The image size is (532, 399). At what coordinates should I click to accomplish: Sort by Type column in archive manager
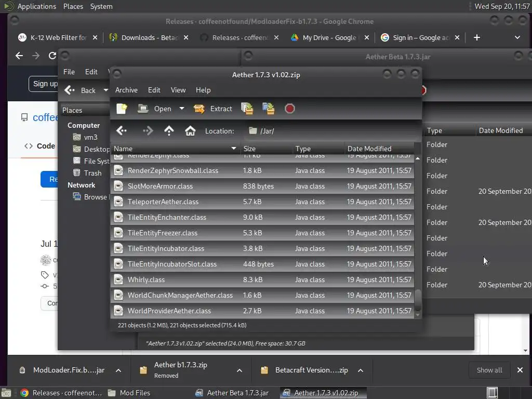318,149
